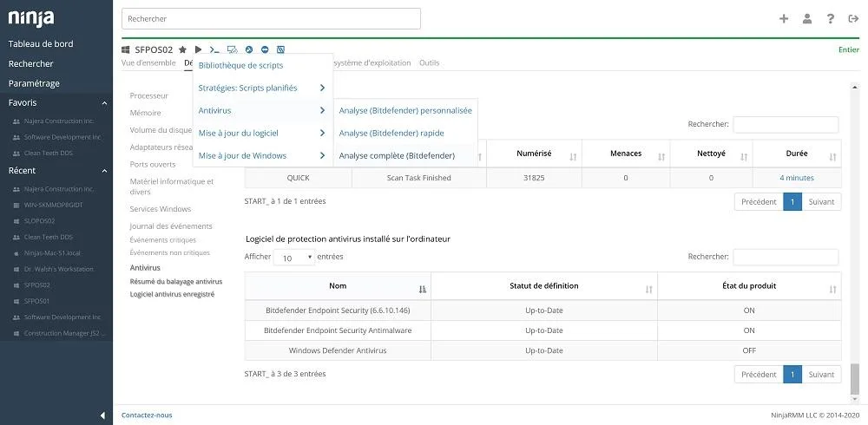Viewport: 868px width, 425px height.
Task: Click the plus add icon
Action: pos(784,19)
